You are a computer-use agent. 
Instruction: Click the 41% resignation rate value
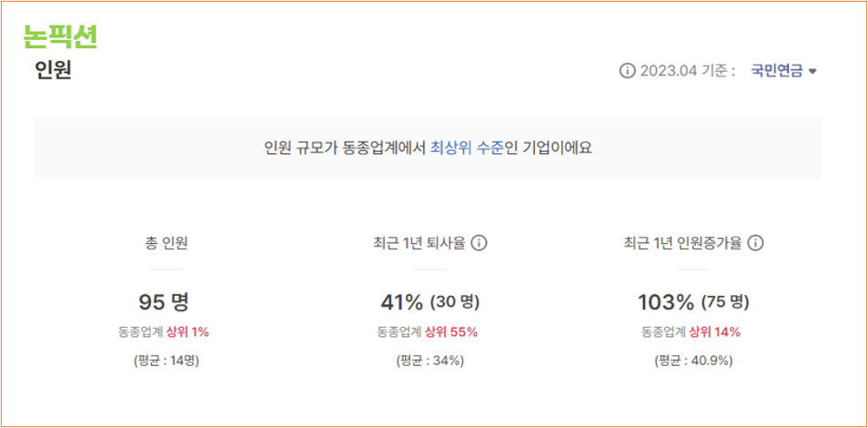click(x=401, y=302)
